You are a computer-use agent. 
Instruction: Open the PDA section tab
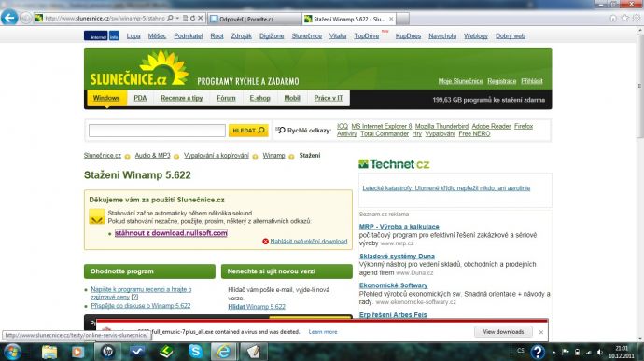pos(140,98)
